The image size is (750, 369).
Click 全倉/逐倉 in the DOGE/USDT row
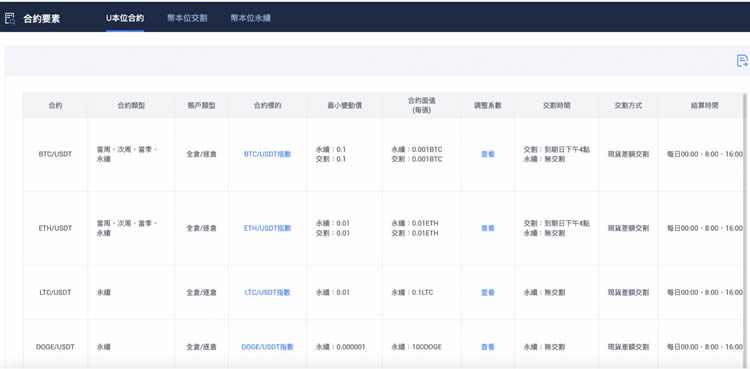(201, 347)
